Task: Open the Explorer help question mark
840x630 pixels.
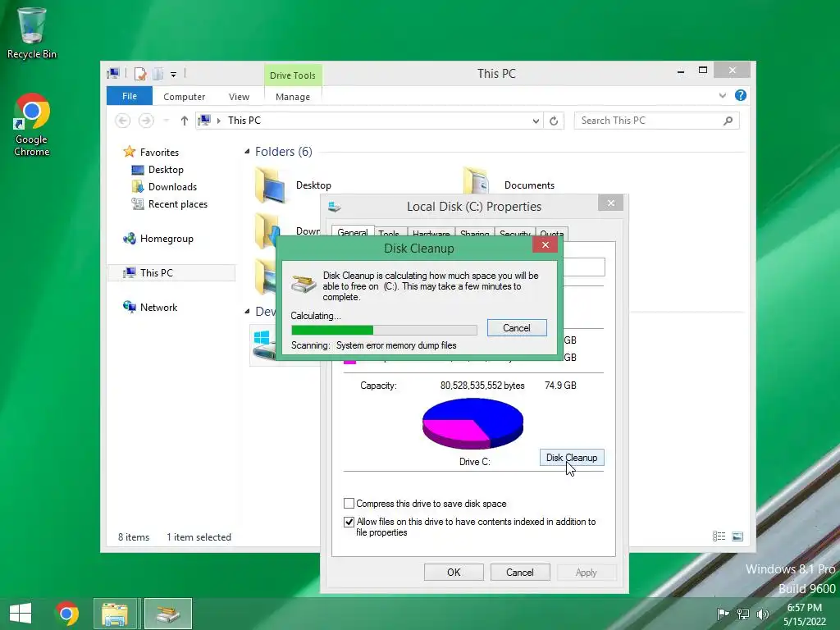Action: tap(741, 95)
